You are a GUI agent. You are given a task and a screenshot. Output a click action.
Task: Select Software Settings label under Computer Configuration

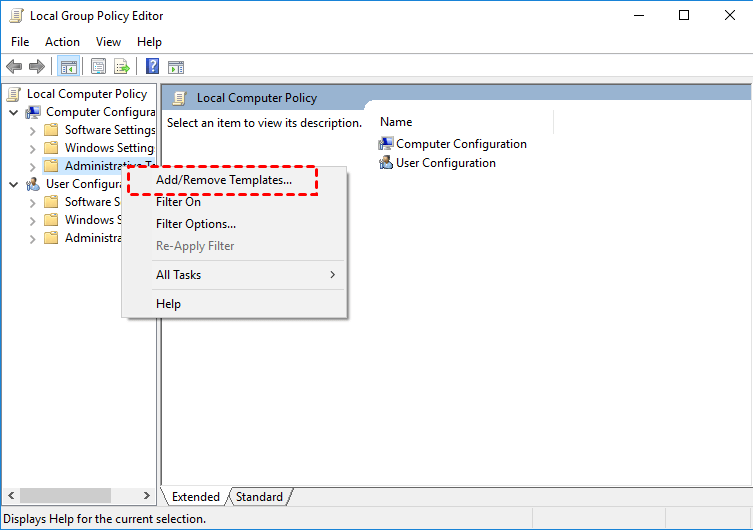click(110, 130)
